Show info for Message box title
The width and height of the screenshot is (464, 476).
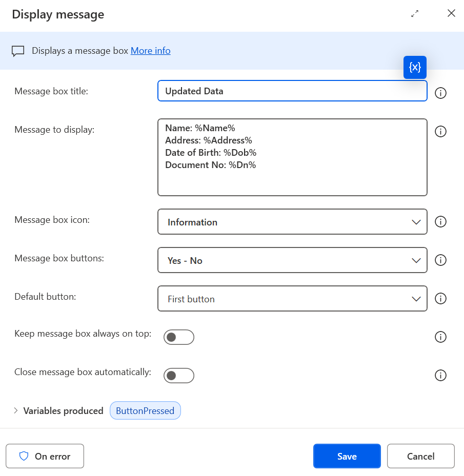coord(440,93)
